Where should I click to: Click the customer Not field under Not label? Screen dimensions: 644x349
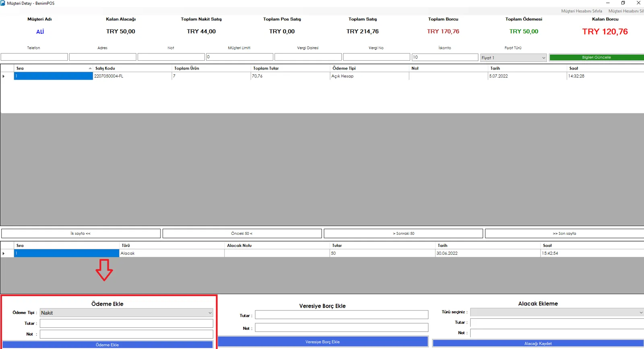tap(171, 57)
